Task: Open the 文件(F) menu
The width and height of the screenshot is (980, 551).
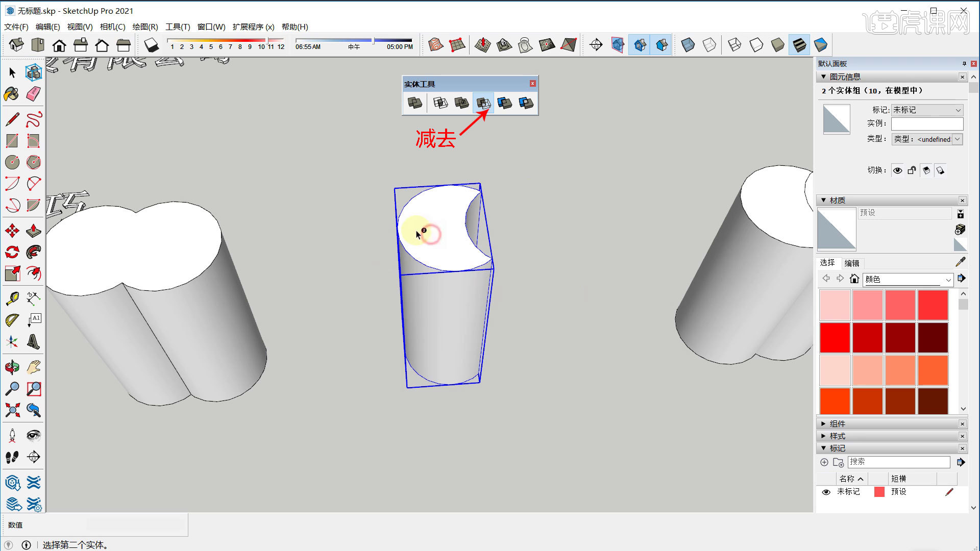Action: coord(16,27)
